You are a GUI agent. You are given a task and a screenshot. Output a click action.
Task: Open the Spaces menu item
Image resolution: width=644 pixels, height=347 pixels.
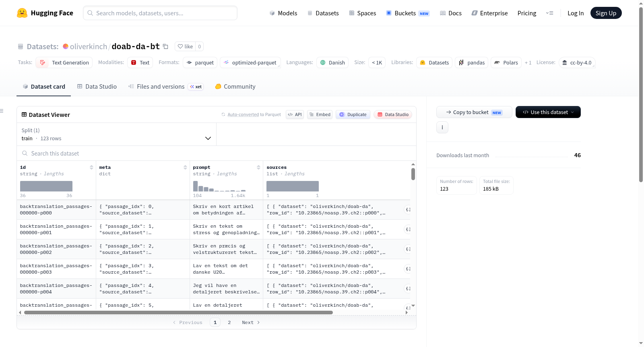[362, 13]
